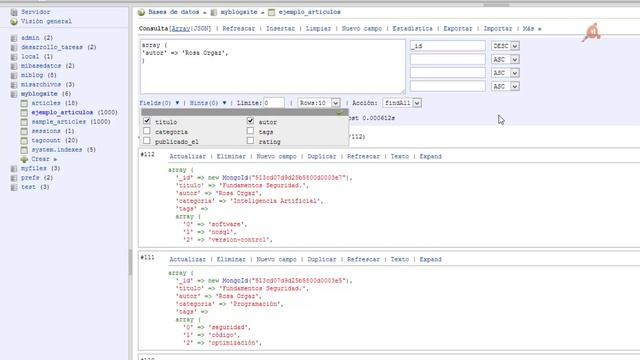Click the mibasedatos database icon
Screen dimensions: 640x360
[14, 66]
